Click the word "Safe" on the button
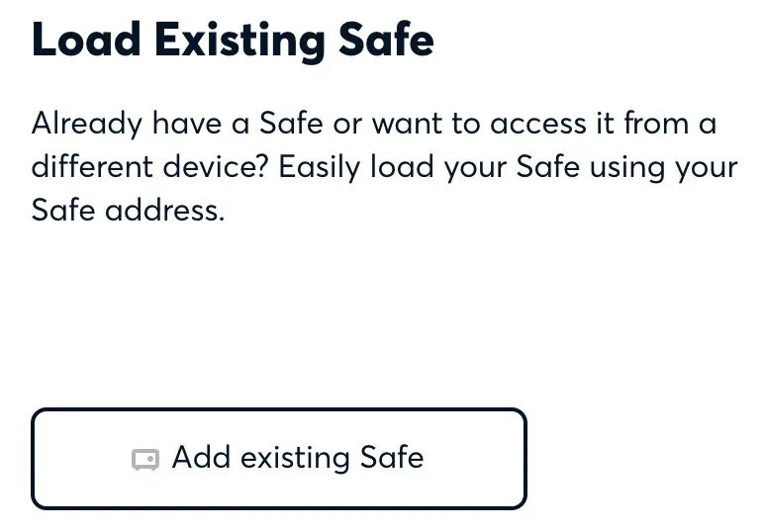 (x=392, y=458)
